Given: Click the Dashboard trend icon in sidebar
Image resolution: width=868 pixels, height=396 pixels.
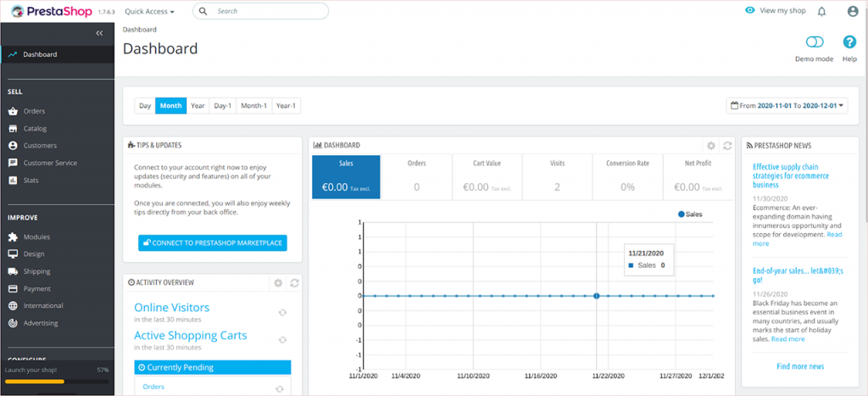Looking at the screenshot, I should coord(13,54).
